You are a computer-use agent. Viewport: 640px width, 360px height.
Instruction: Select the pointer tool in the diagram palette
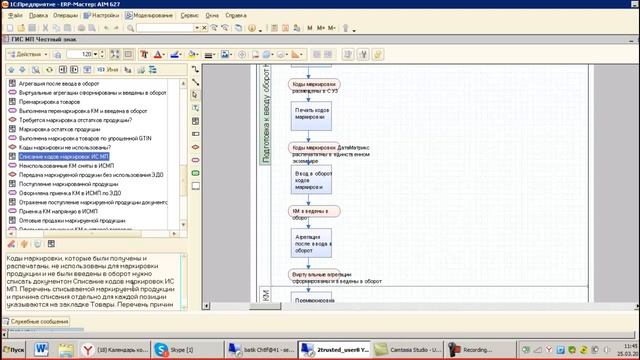point(196,95)
